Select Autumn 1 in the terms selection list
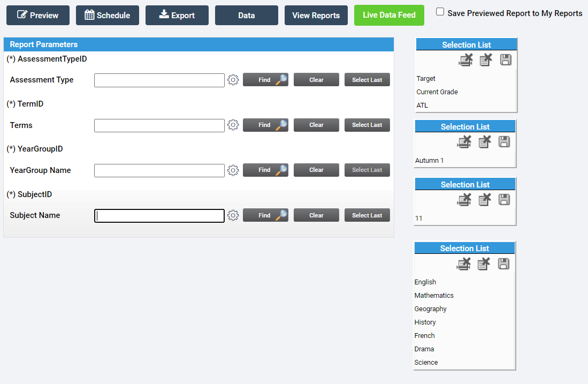The height and width of the screenshot is (384, 588). [430, 160]
